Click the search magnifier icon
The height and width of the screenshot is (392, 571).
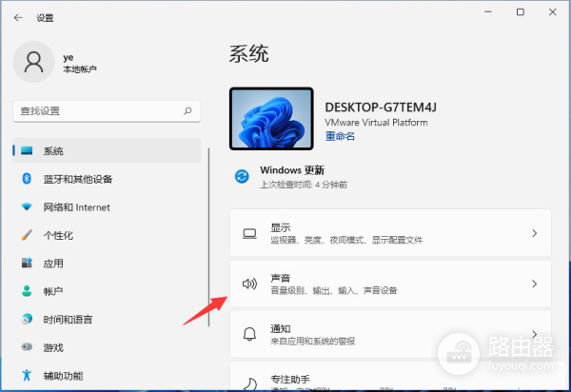191,111
